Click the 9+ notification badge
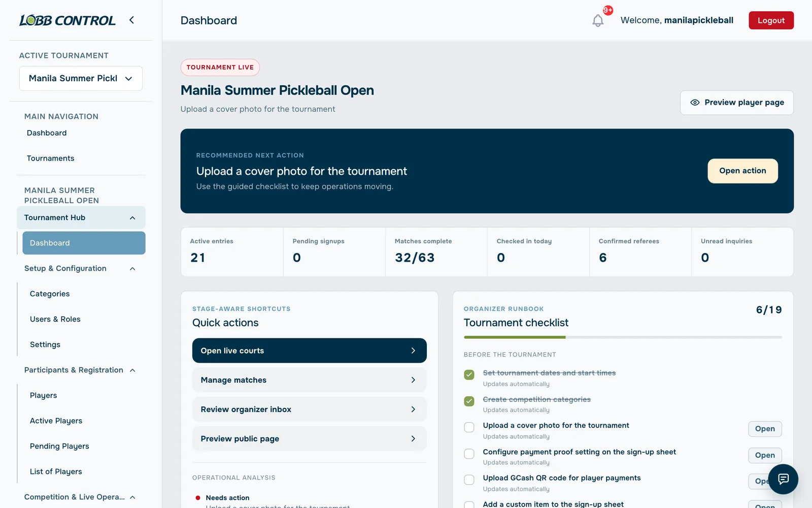 [x=608, y=10]
